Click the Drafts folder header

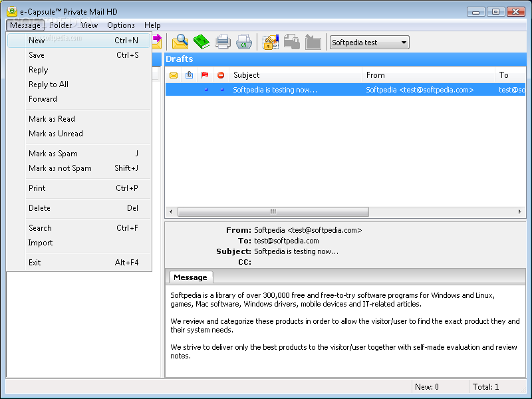pyautogui.click(x=345, y=59)
